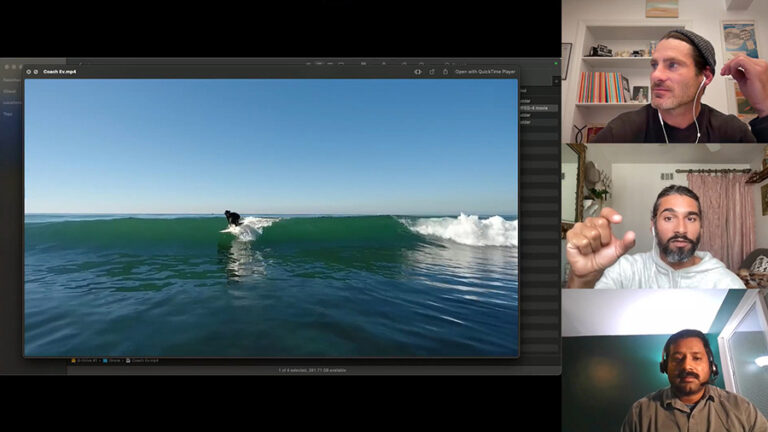Click the rotate icon in Quick Look toolbar
Viewport: 768px width, 432px height.
click(432, 71)
